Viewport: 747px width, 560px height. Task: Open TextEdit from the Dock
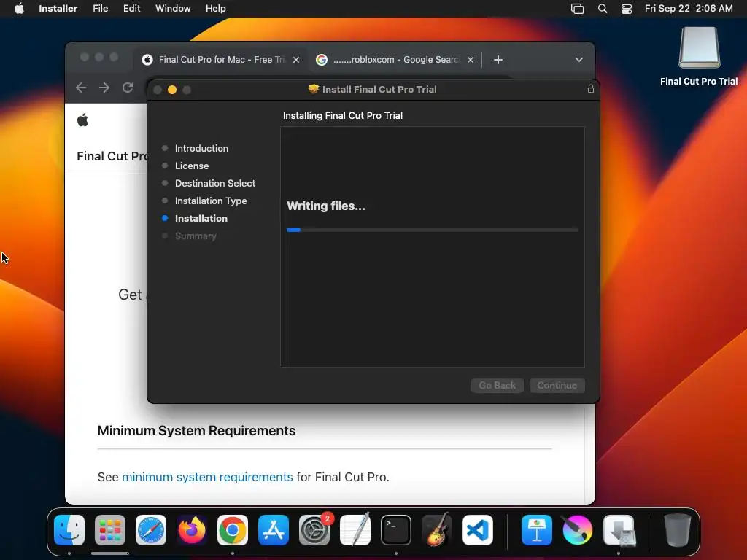(355, 530)
